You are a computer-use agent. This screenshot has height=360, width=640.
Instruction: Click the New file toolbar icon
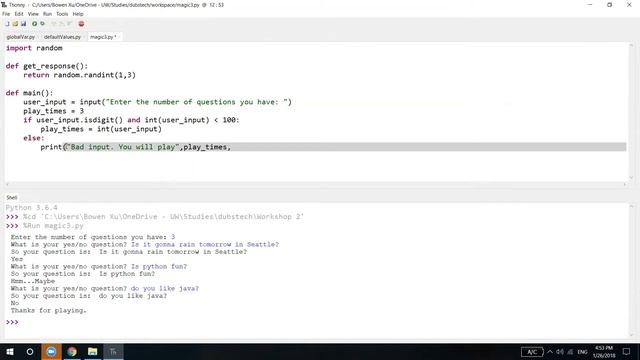coord(7,24)
